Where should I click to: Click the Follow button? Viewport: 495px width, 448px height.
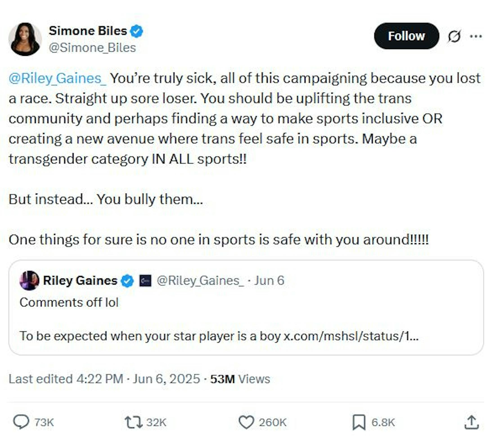tap(406, 36)
